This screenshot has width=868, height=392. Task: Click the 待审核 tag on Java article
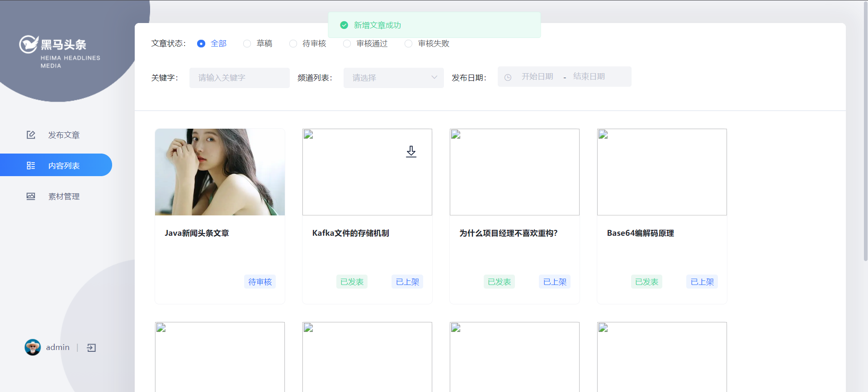pyautogui.click(x=260, y=282)
